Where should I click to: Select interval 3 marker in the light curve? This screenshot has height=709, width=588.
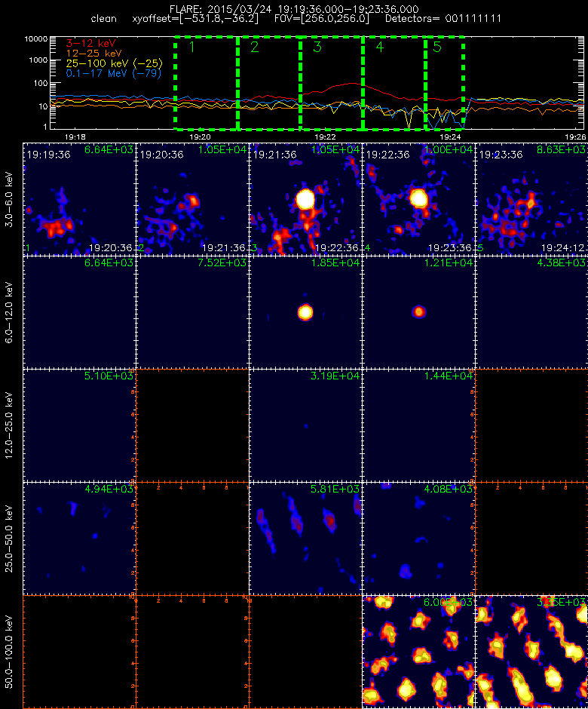pyautogui.click(x=317, y=47)
